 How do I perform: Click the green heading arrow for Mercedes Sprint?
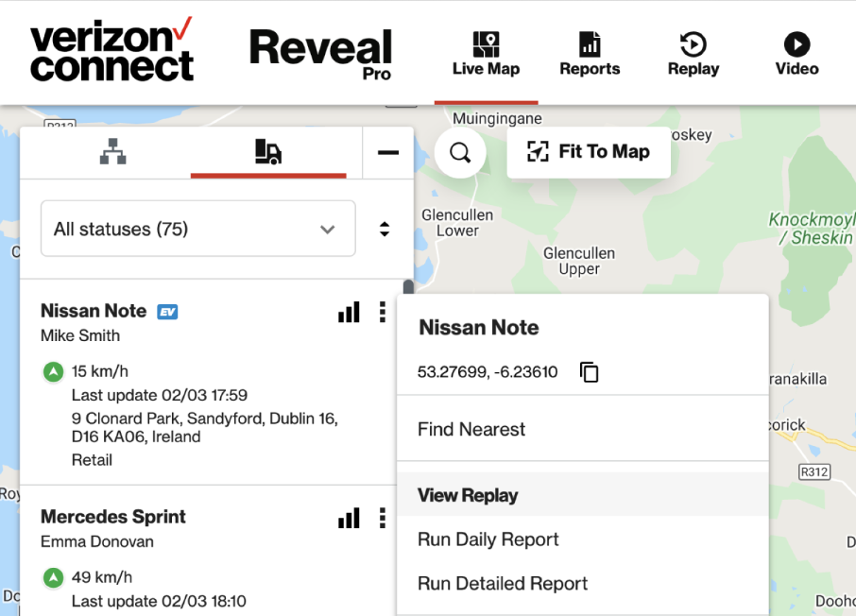click(53, 577)
